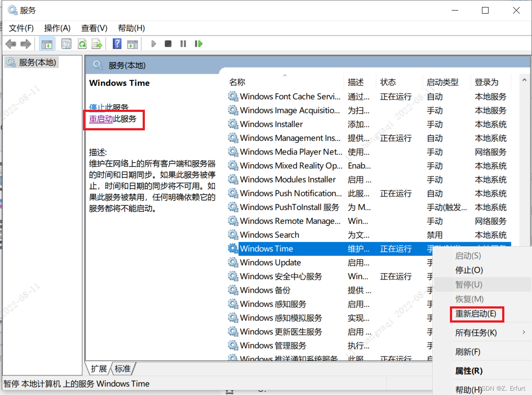Viewport: 532px width, 395px height.
Task: Expand 所有任务(K) submenu
Action: click(482, 333)
